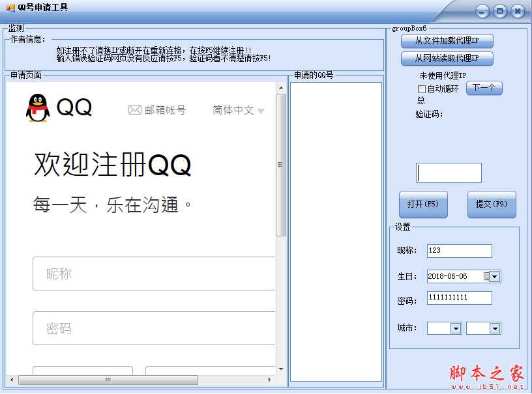Click the QQ penguin logo
Image resolution: width=532 pixels, height=394 pixels.
click(37, 108)
